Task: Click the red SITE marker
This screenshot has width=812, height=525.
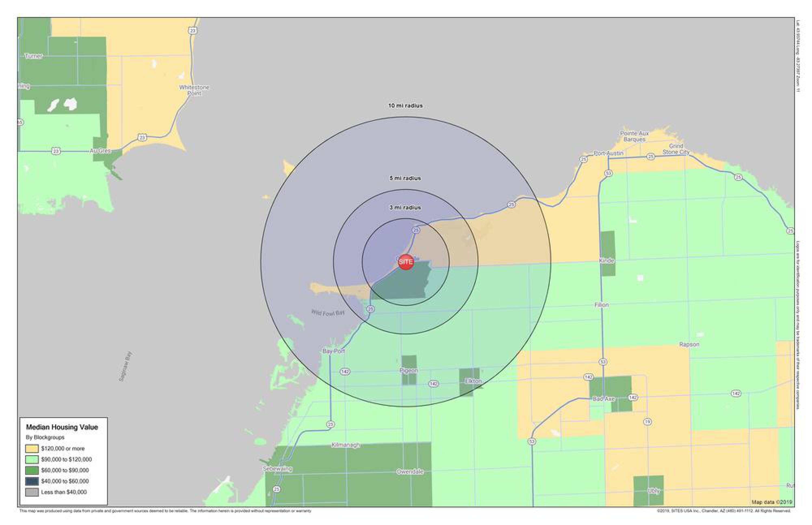Action: point(406,262)
